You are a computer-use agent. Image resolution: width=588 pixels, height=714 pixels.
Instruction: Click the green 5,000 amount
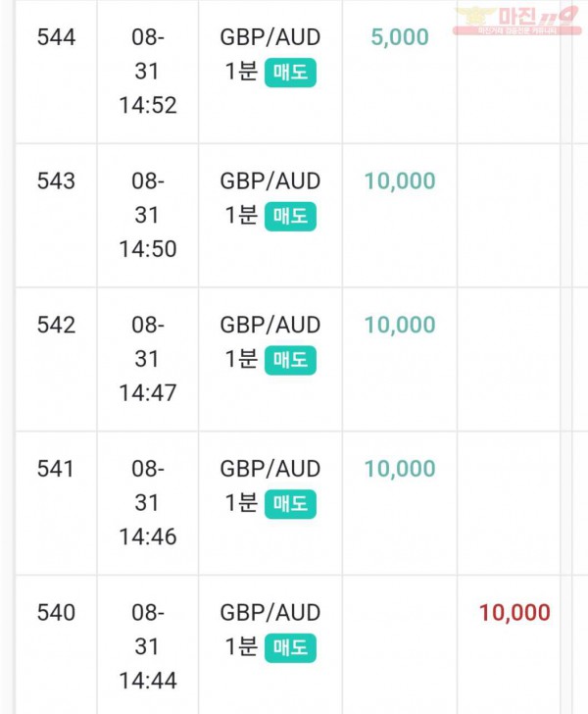coord(400,37)
